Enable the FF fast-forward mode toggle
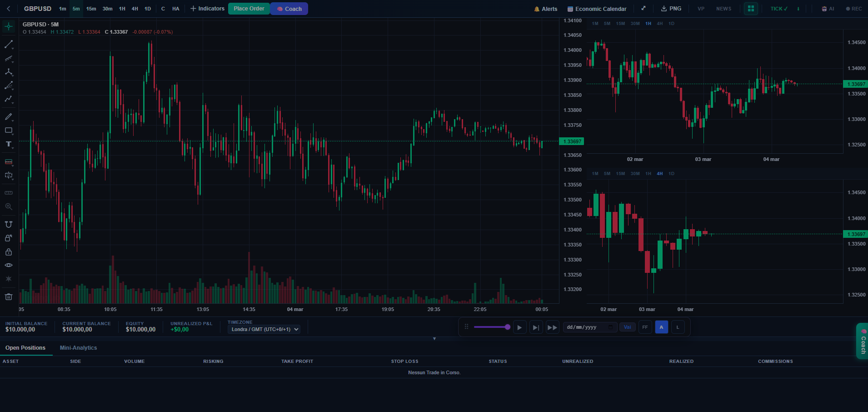868x412 pixels. (644, 327)
